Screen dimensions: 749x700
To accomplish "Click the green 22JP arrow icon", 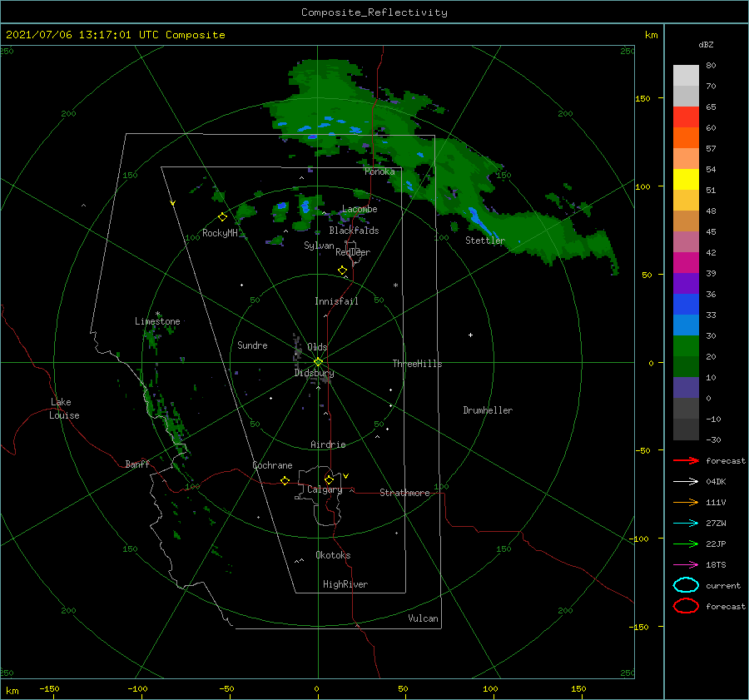I will (x=686, y=544).
